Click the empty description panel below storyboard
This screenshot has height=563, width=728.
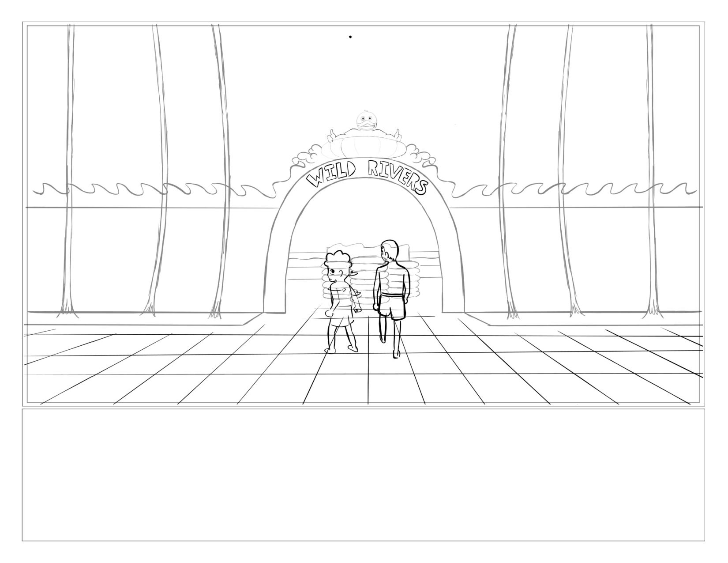(364, 475)
